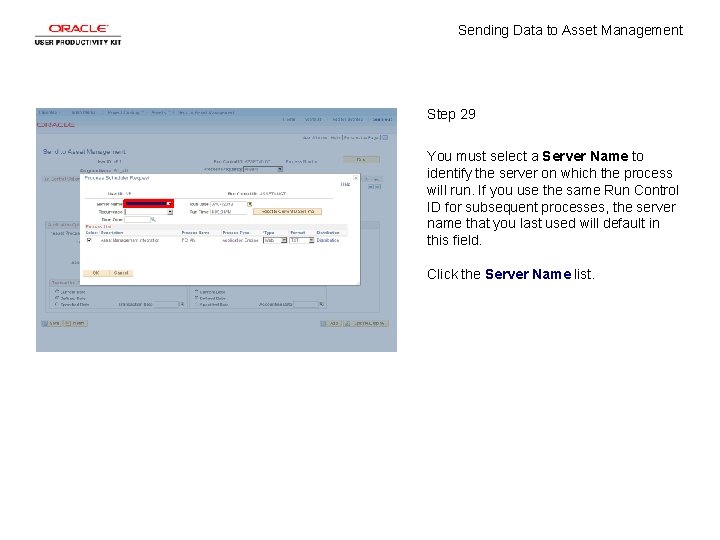Click the Accounting Date input field

306,304
